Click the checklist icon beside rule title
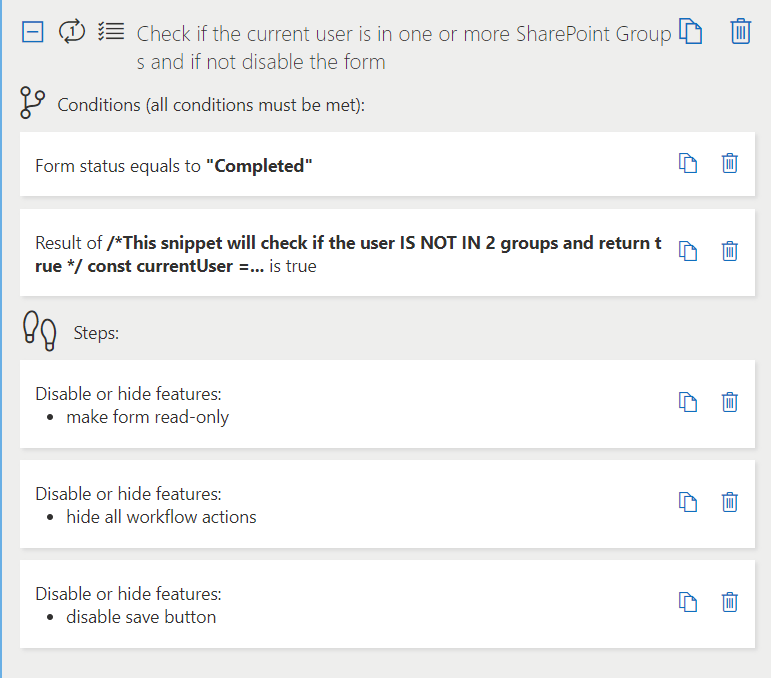The height and width of the screenshot is (678, 771). tap(111, 32)
